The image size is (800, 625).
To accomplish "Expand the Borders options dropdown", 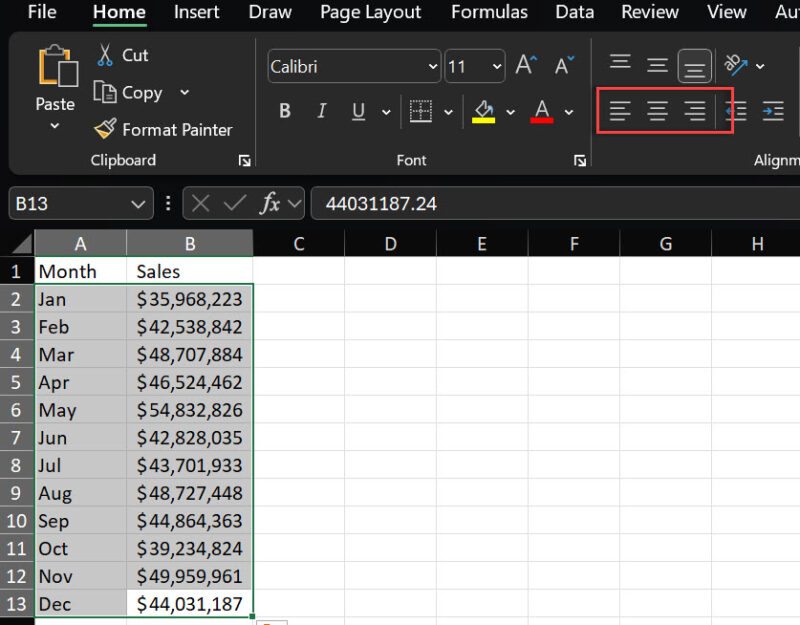I will 446,112.
